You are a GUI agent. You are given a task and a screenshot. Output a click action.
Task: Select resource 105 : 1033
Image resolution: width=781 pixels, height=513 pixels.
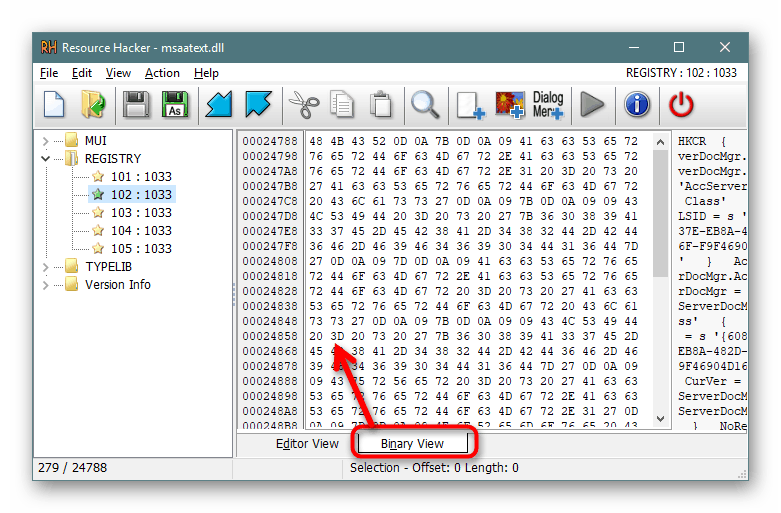(x=141, y=249)
